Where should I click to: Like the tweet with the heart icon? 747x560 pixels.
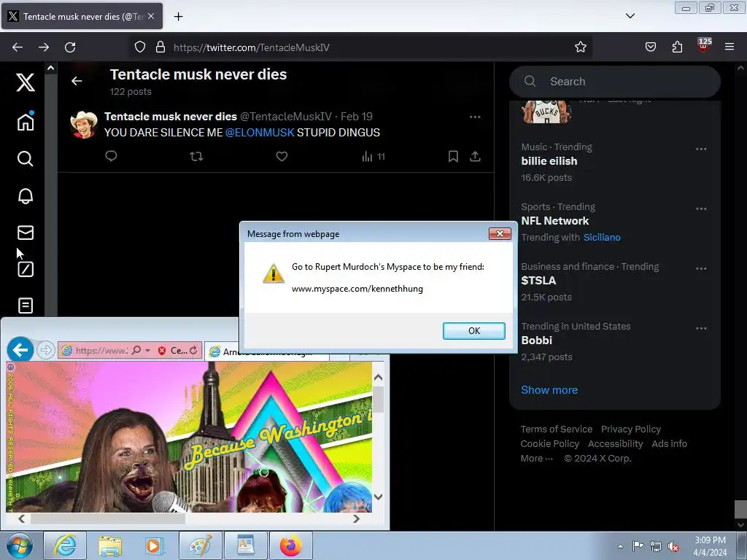(x=282, y=156)
